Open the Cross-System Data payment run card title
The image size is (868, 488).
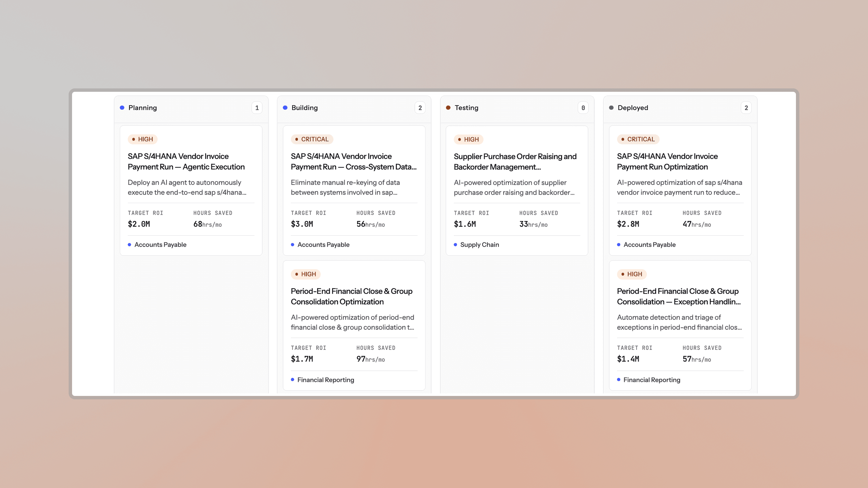pyautogui.click(x=354, y=162)
